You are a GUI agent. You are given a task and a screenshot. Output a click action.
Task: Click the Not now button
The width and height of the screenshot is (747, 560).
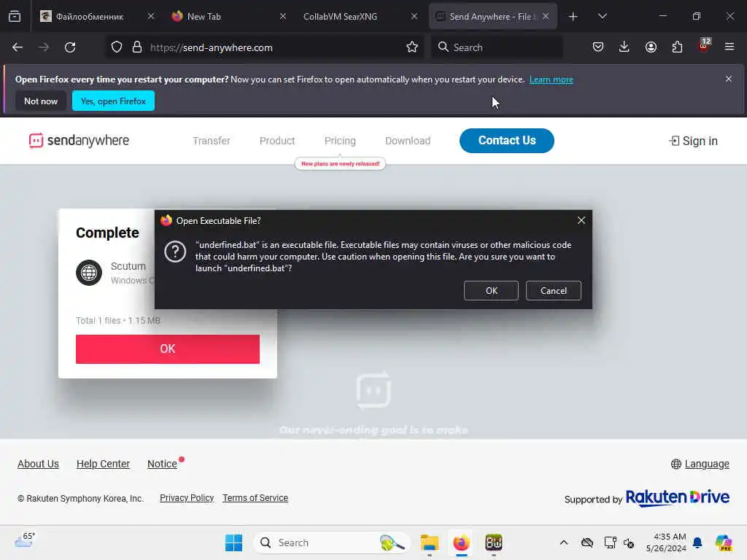[41, 101]
